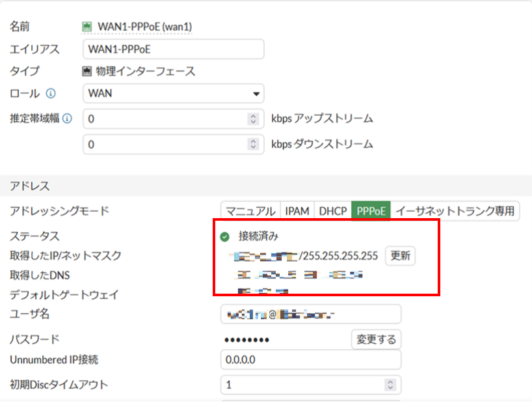The width and height of the screenshot is (532, 405).
Task: Click the エイリアス text field
Action: point(174,49)
